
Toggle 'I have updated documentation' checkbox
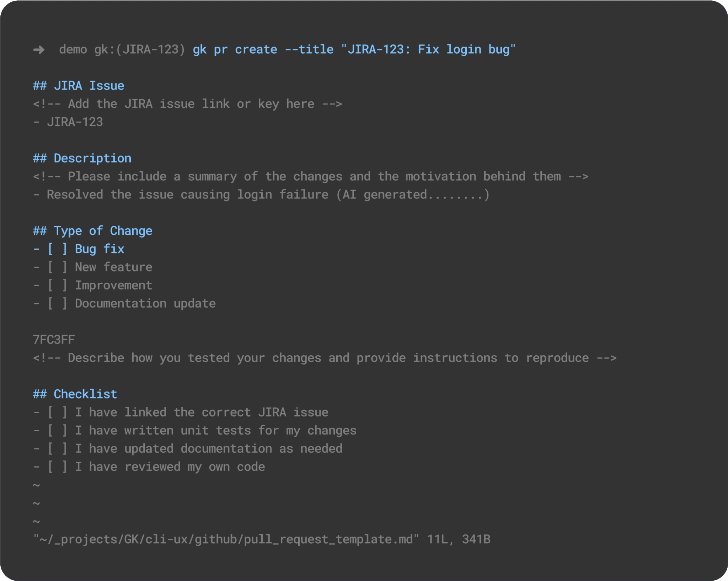point(57,449)
